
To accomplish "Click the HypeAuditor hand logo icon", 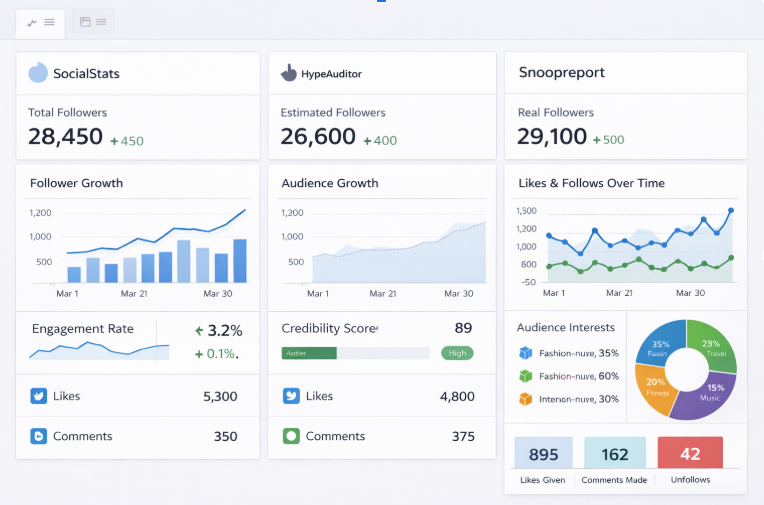I will [289, 72].
